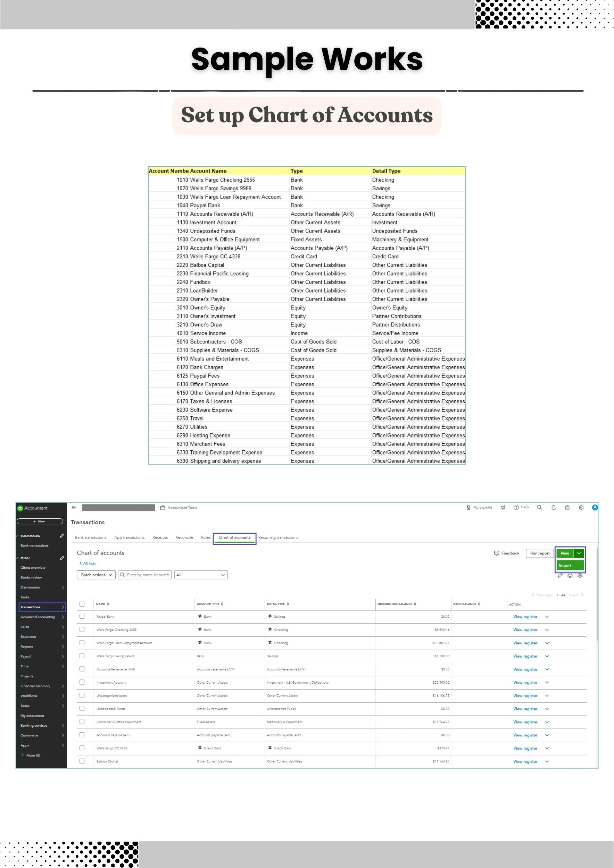614x868 pixels.
Task: Click the green New account button
Action: coord(565,553)
